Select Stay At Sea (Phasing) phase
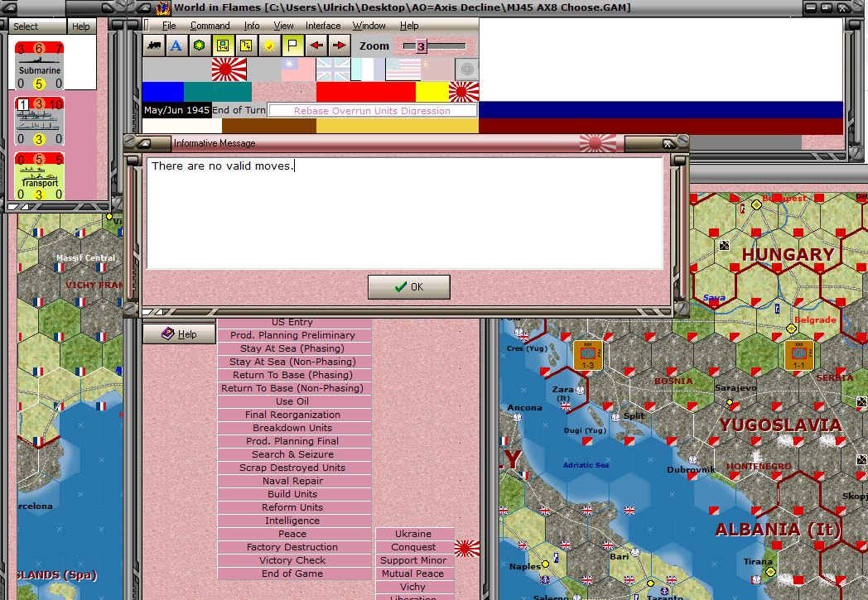This screenshot has height=600, width=868. coord(293,348)
